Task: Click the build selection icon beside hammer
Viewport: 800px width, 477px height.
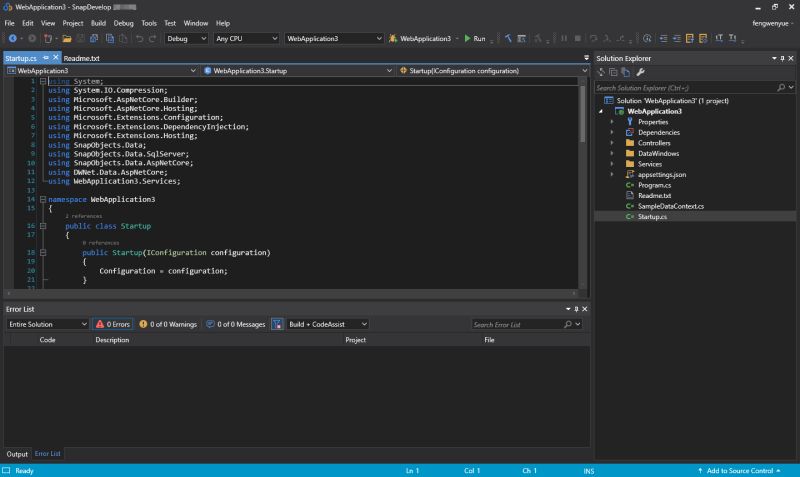Action: click(x=521, y=38)
